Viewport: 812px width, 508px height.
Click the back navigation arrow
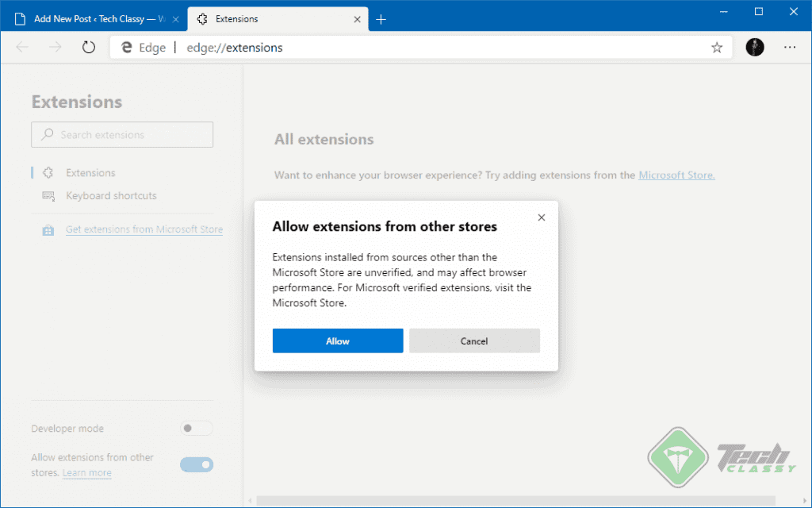(x=21, y=47)
